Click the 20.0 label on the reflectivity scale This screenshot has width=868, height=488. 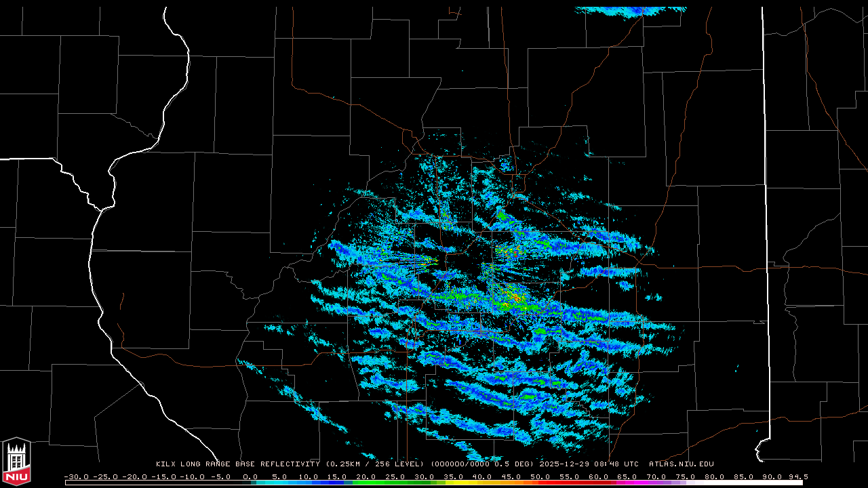point(367,476)
